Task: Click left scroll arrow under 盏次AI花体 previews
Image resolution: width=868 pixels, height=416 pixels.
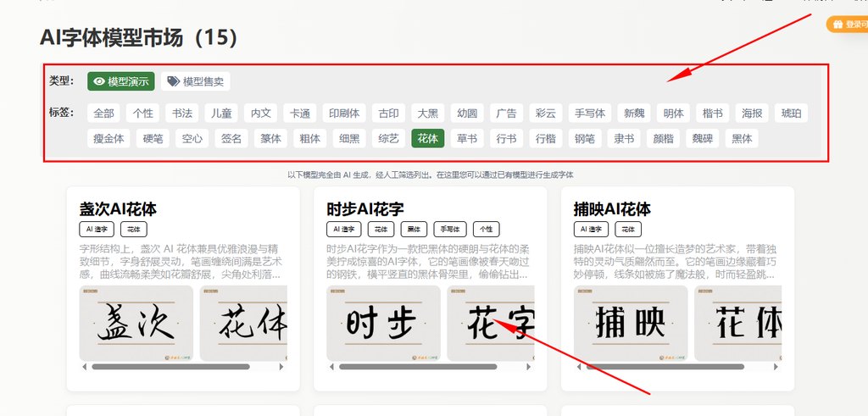Action: tap(84, 367)
